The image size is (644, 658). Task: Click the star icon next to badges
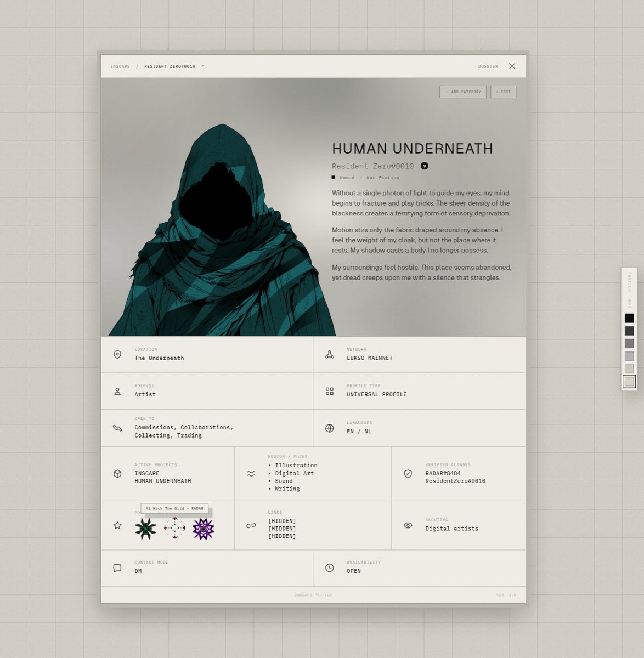[x=117, y=525]
